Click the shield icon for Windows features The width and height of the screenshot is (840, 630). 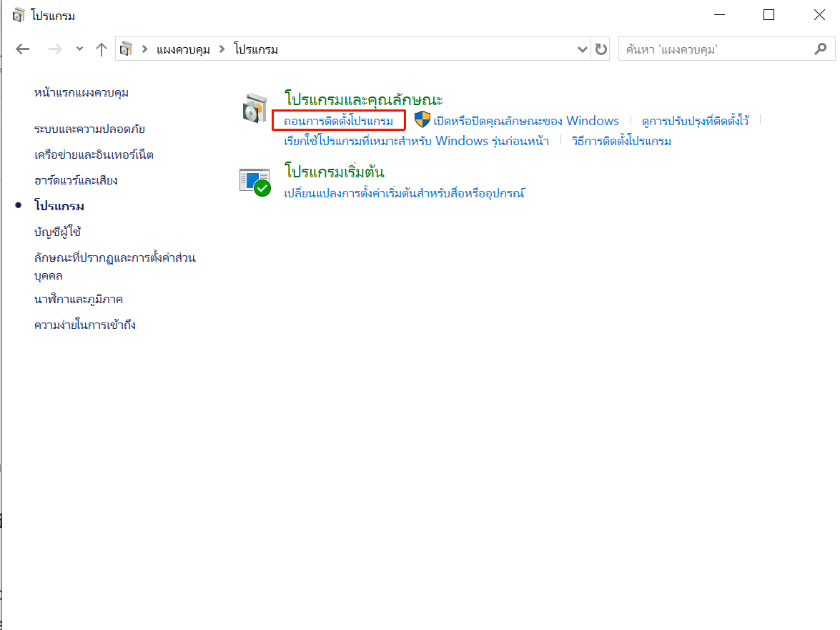pyautogui.click(x=423, y=120)
